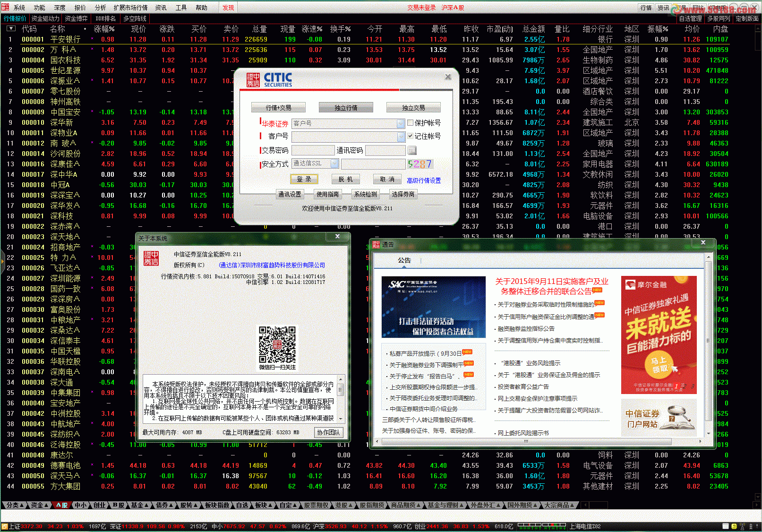Expand the 客户号 combo box arrow
The image size is (762, 532).
tap(401, 137)
